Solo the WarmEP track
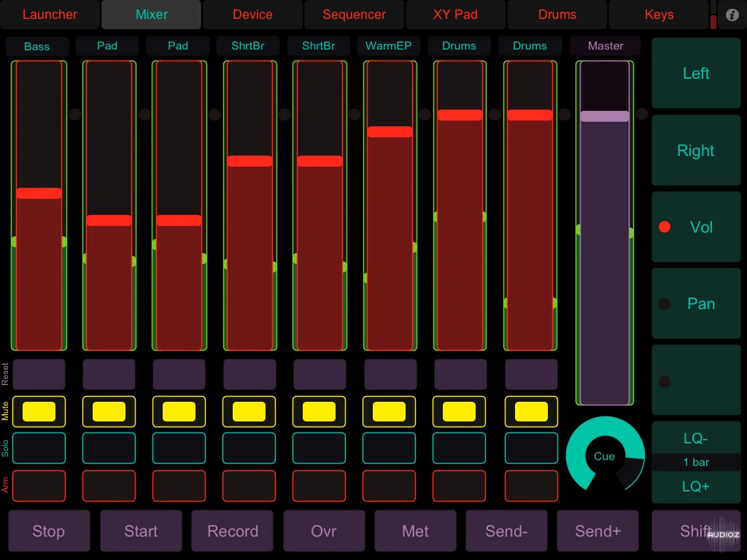Viewport: 747px width, 560px height. pyautogui.click(x=390, y=448)
